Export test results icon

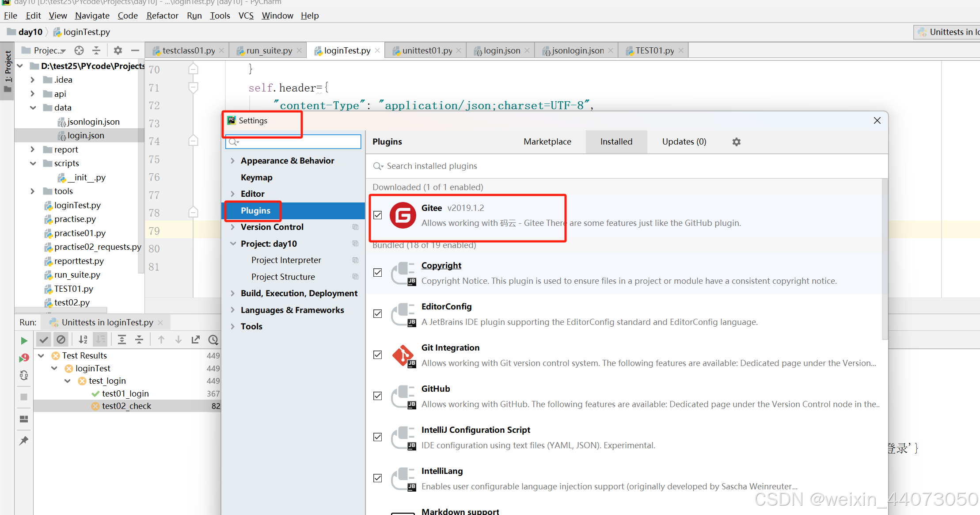(x=195, y=340)
